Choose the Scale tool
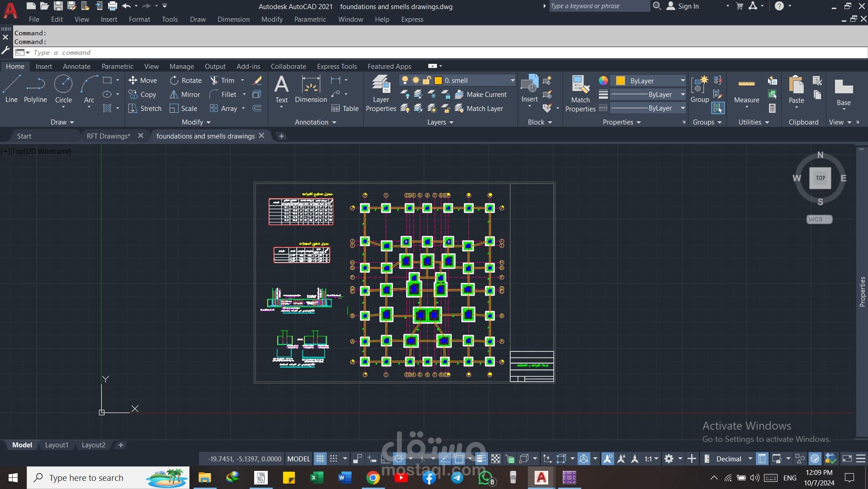The image size is (868, 489). coord(184,108)
